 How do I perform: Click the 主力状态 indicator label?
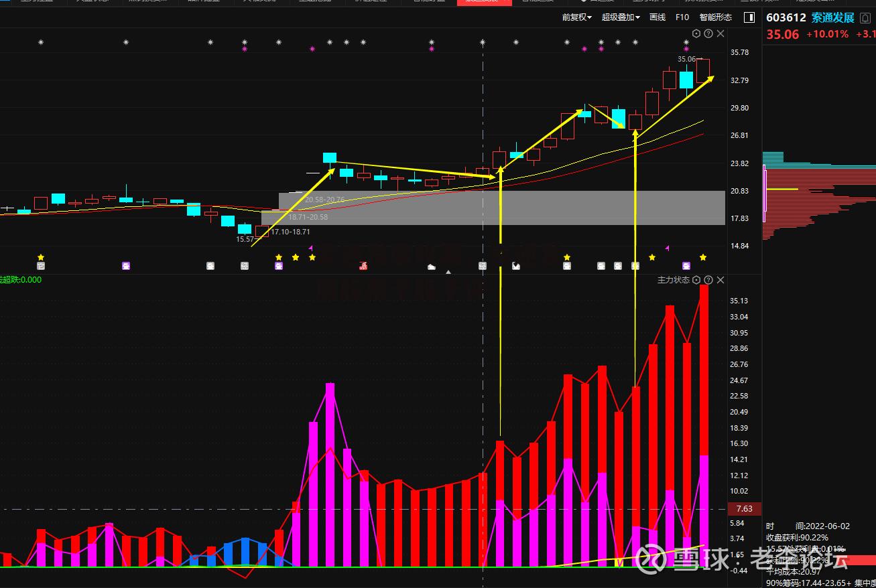[673, 280]
